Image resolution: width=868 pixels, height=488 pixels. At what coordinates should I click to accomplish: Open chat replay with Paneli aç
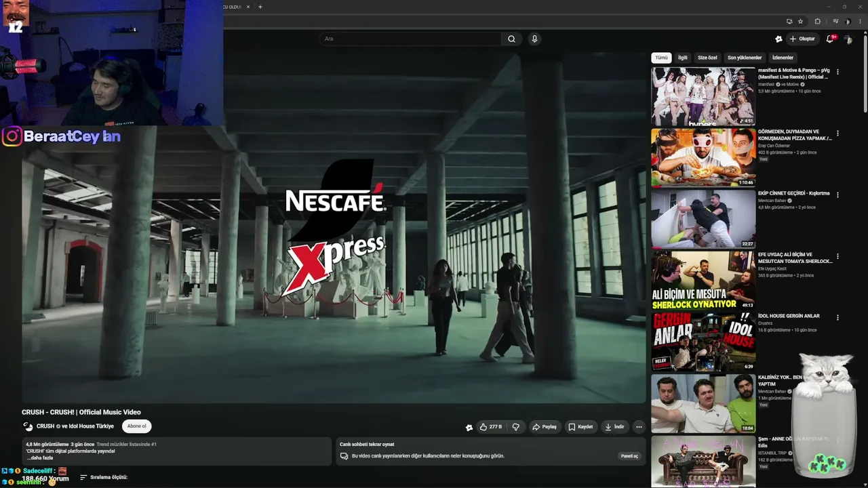(x=629, y=456)
